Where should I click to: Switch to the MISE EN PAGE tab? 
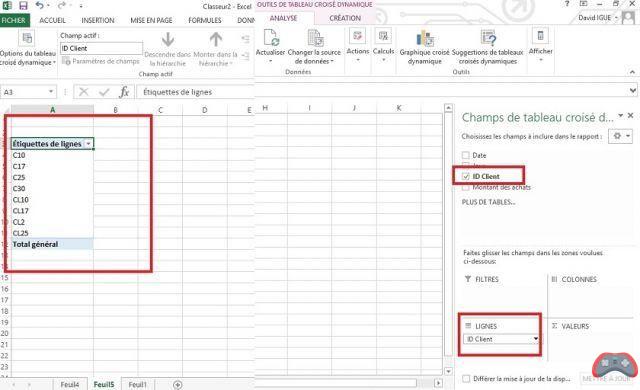pyautogui.click(x=151, y=20)
